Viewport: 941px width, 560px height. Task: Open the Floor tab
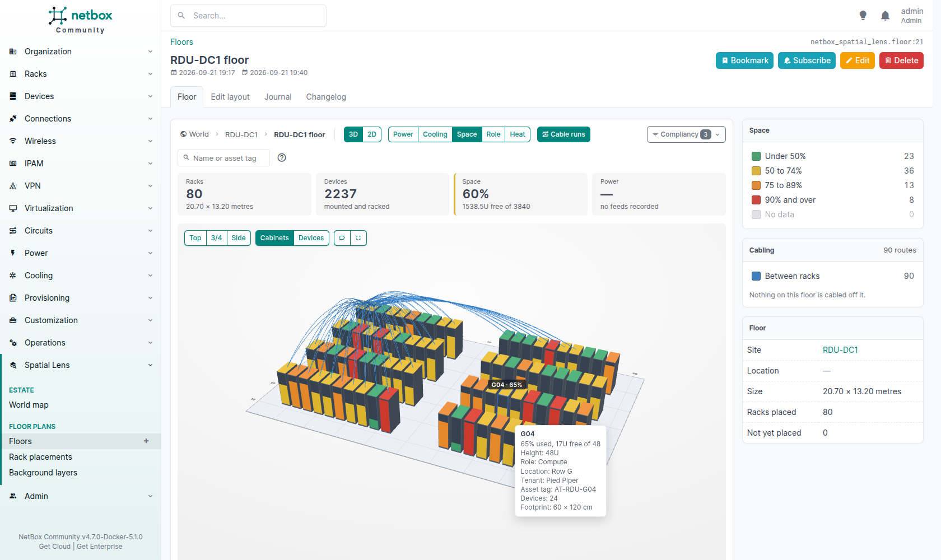[187, 97]
